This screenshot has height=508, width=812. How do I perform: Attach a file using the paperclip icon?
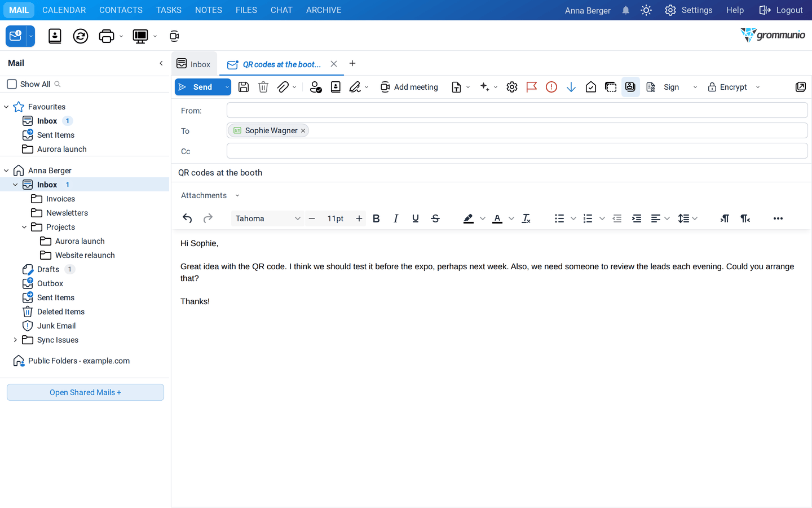283,87
